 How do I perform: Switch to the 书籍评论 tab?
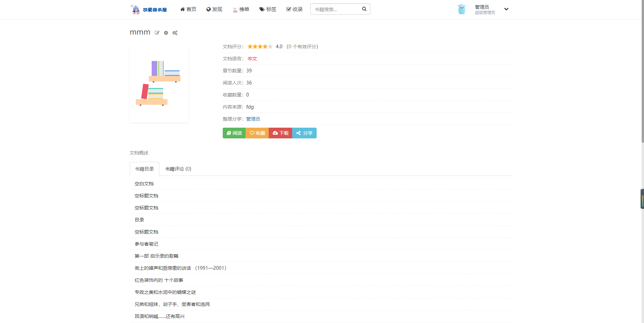178,169
